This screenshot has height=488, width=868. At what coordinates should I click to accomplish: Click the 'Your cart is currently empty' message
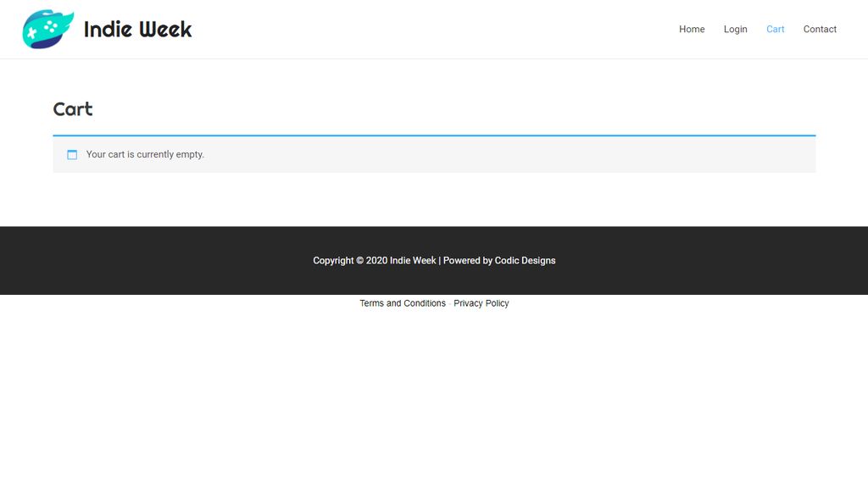pyautogui.click(x=145, y=155)
